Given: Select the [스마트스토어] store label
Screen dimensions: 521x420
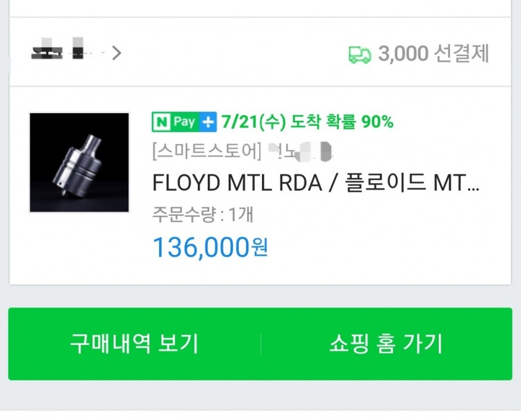Looking at the screenshot, I should [207, 152].
